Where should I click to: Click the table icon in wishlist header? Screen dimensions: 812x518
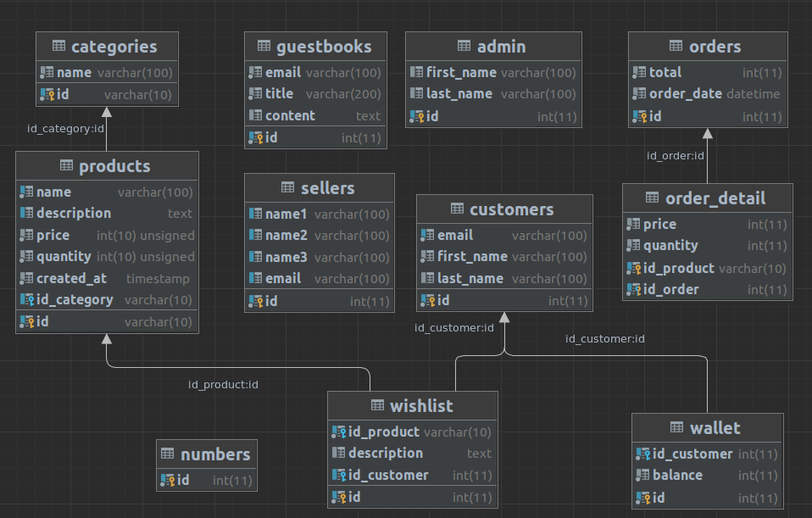pos(377,405)
